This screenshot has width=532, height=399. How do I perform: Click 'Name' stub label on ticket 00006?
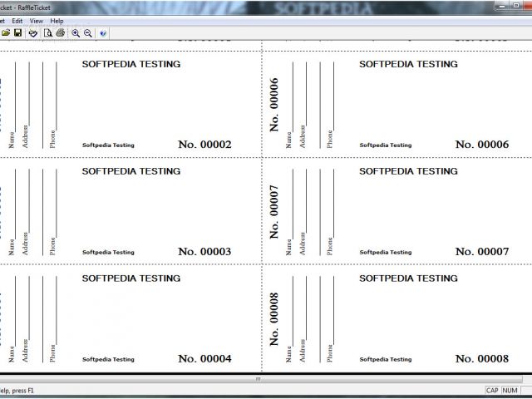point(288,140)
